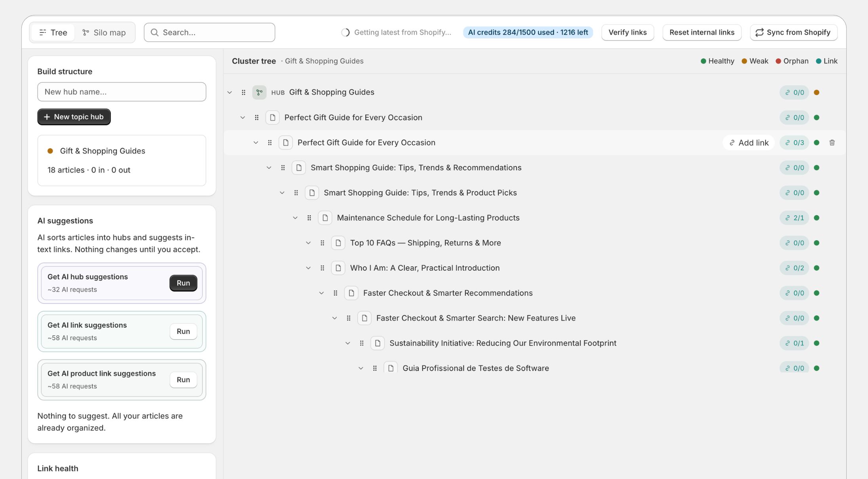Viewport: 868px width, 479px height.
Task: Click drag handle of Top 10 FAQs row
Action: coord(322,243)
